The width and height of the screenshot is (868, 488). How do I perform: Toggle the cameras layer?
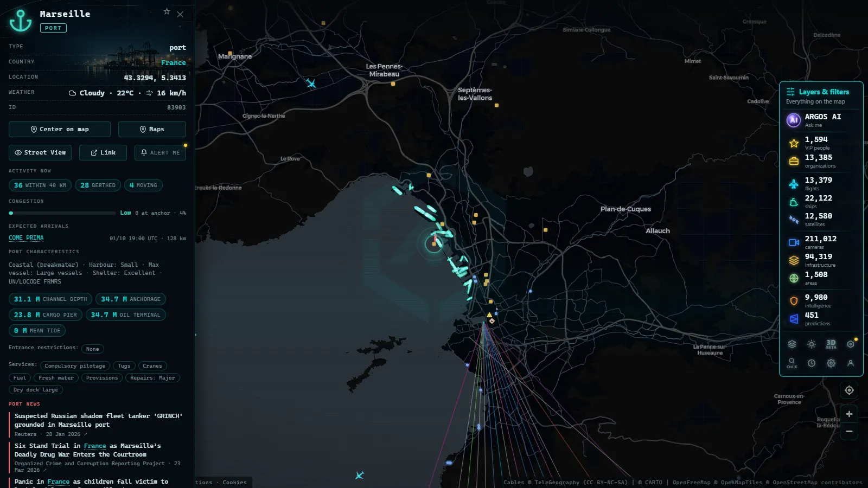coord(821,242)
